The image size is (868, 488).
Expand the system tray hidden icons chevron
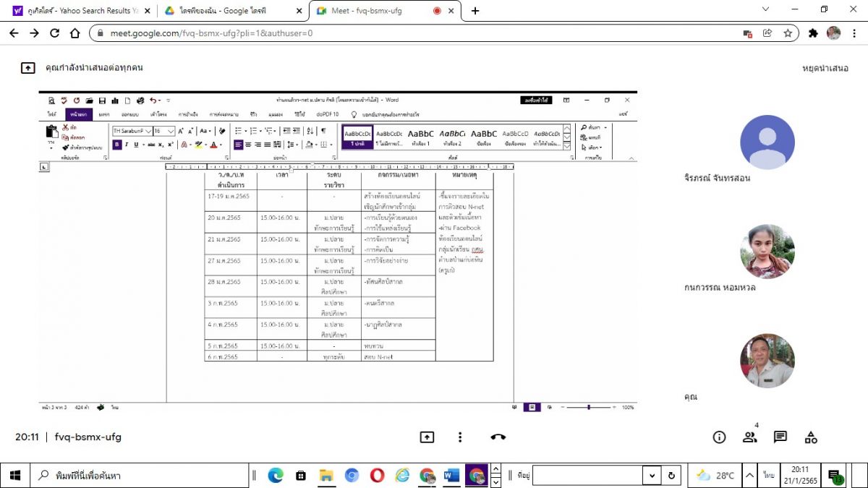pyautogui.click(x=750, y=475)
